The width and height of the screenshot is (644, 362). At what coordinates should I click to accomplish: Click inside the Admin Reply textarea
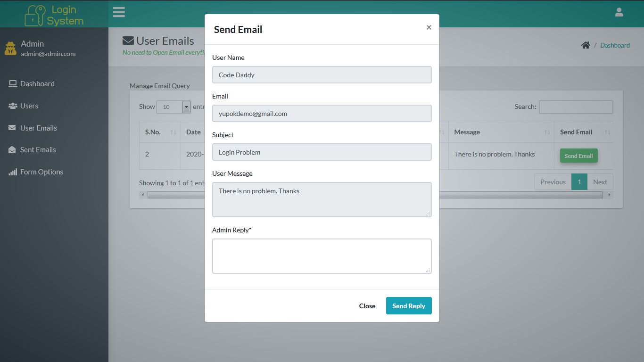(322, 255)
